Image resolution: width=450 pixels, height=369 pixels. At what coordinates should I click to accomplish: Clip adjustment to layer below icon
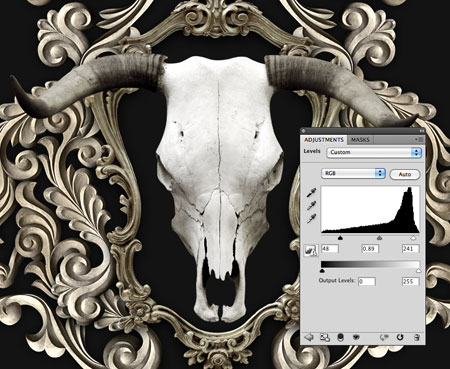[341, 337]
